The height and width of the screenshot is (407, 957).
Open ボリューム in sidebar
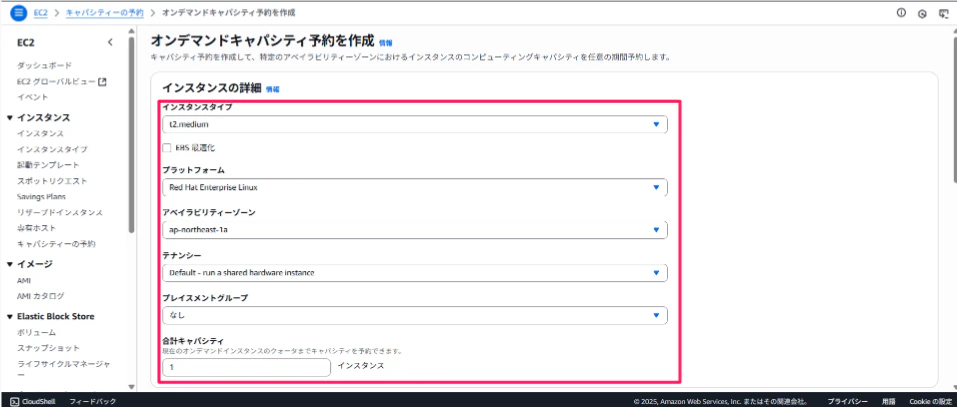click(x=37, y=333)
